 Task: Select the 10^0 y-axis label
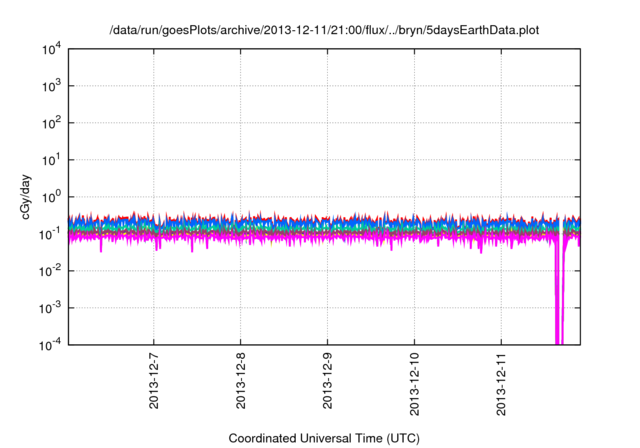[52, 198]
